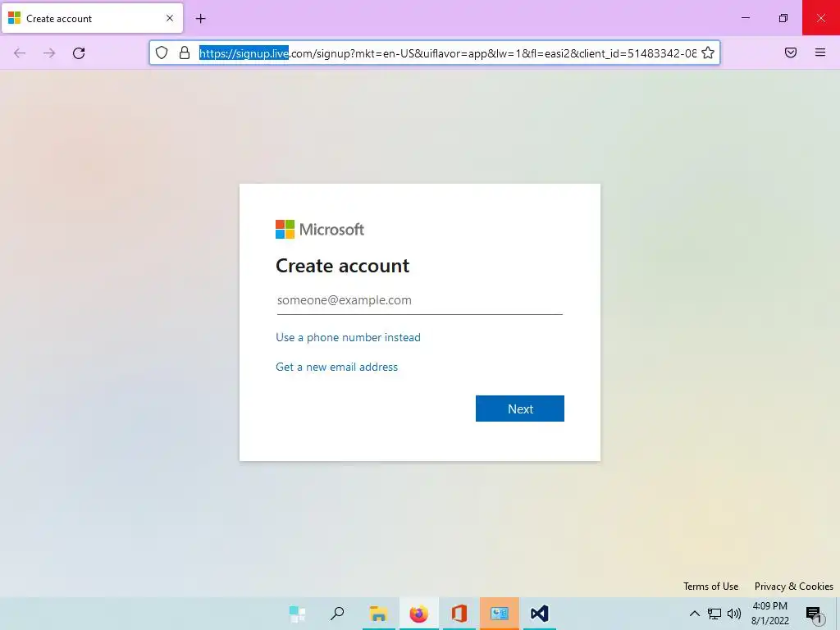
Task: Switch to Firefox in the taskbar
Action: tap(418, 614)
